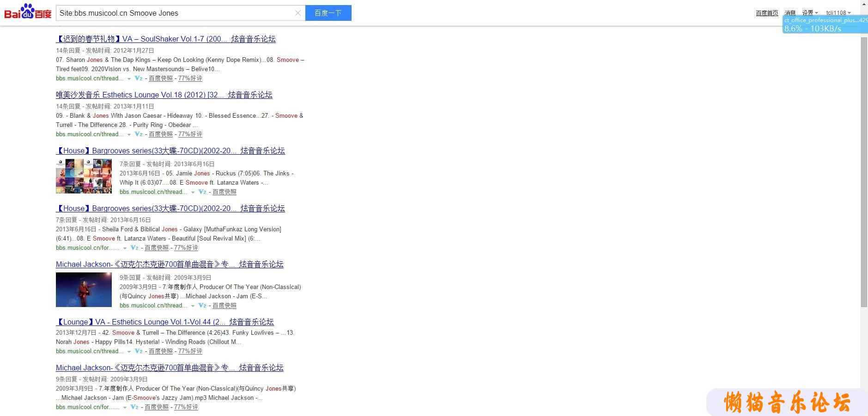Open 百度快照 under the Sheila Ford snippet
Screen dimensions: 868x416
click(157, 248)
